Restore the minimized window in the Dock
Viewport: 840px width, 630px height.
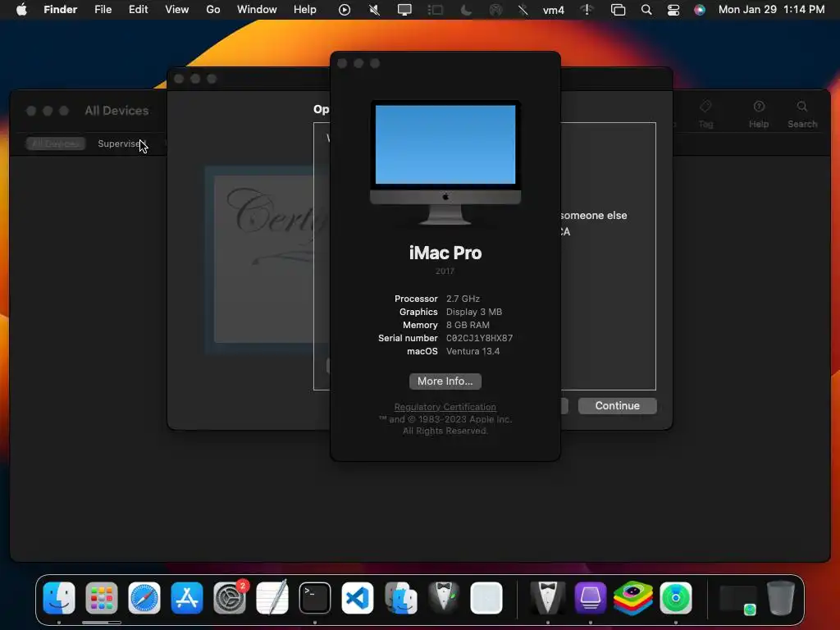(x=737, y=599)
